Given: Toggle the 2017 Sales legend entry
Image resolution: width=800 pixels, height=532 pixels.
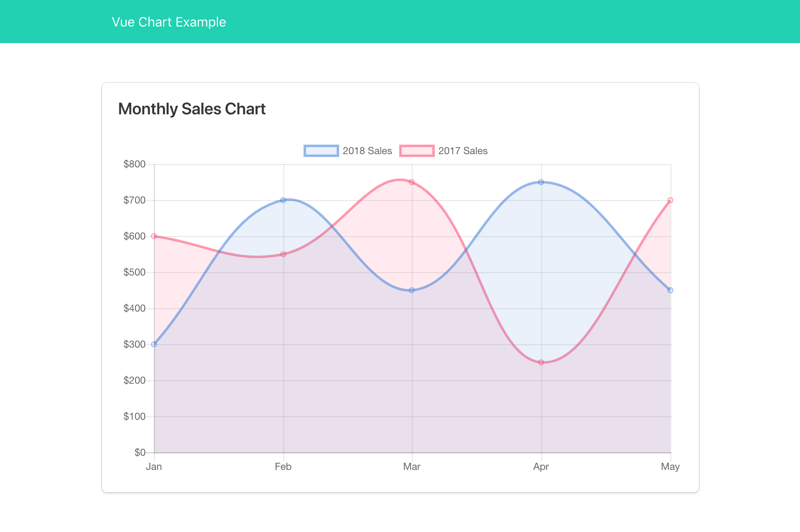Looking at the screenshot, I should (463, 151).
